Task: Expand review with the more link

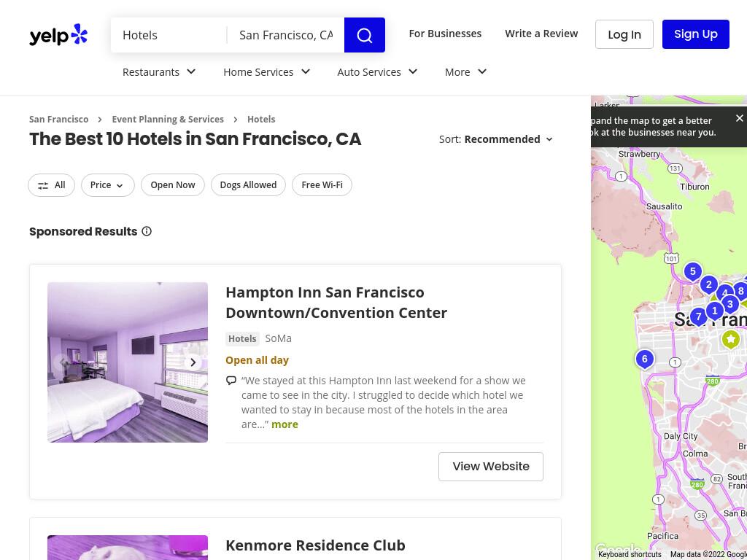Action: (285, 424)
